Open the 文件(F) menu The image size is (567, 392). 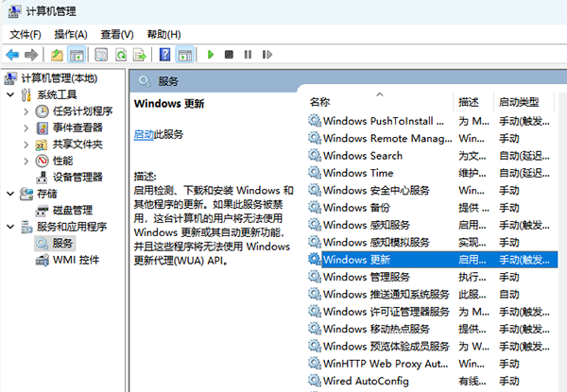26,35
